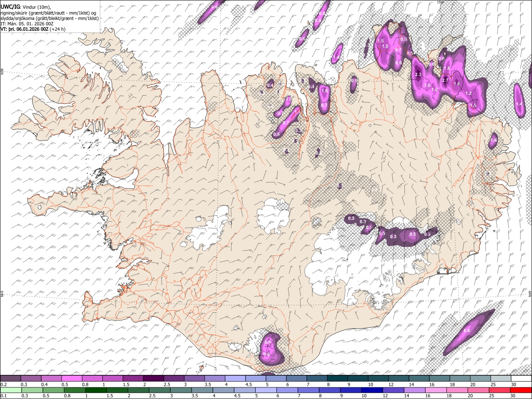This screenshot has width=532, height=399.
Task: Pick the darkest green 1 swatch in rain legend
Action: click(96, 390)
